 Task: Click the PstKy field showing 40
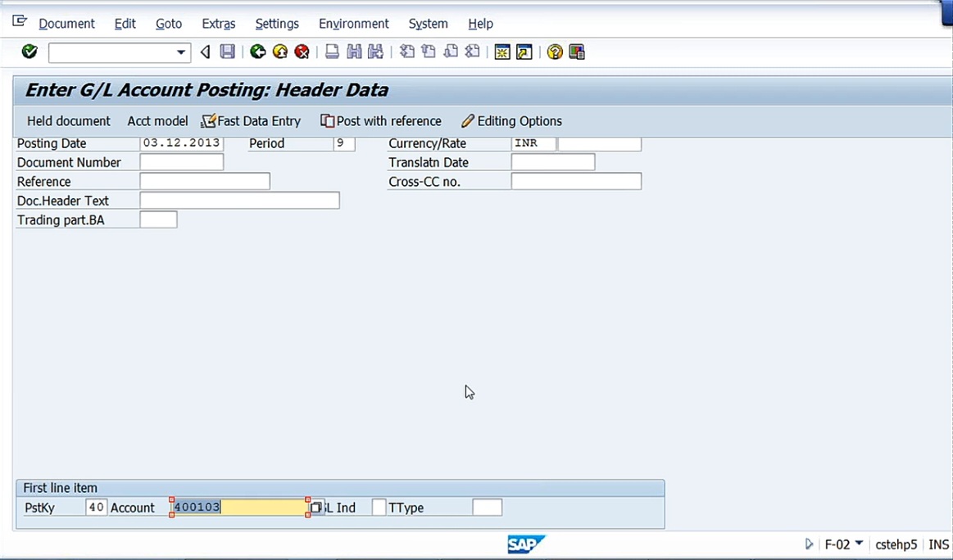[96, 507]
